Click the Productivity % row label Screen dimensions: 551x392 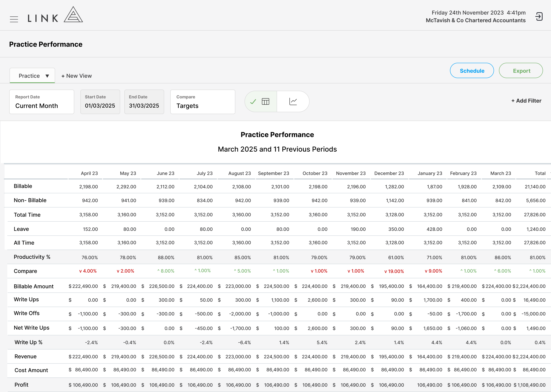(x=32, y=257)
